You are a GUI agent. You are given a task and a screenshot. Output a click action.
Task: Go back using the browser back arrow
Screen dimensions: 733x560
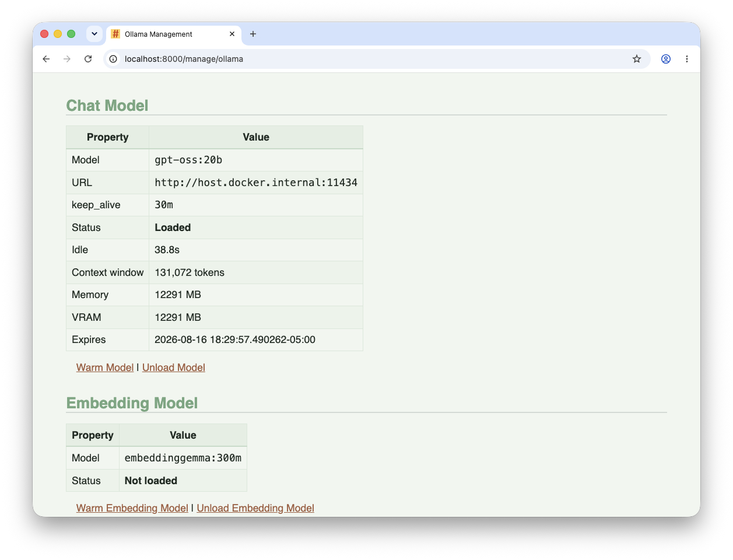pos(46,59)
